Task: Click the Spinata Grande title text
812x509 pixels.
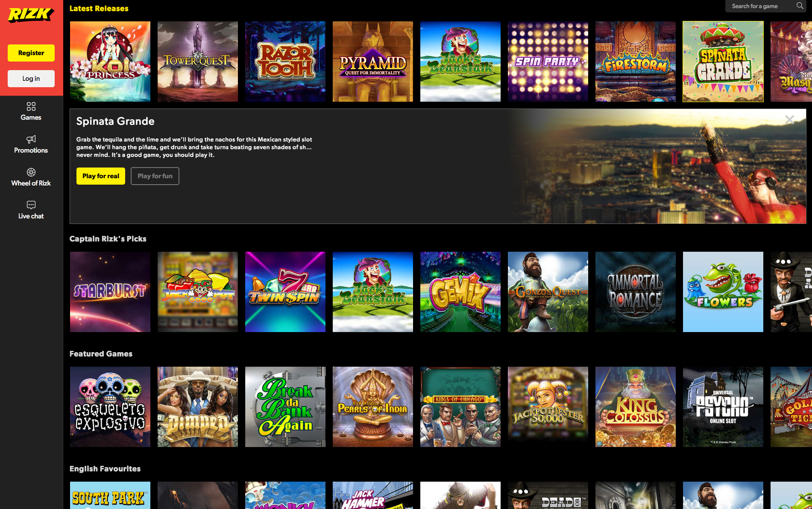Action: click(x=115, y=121)
